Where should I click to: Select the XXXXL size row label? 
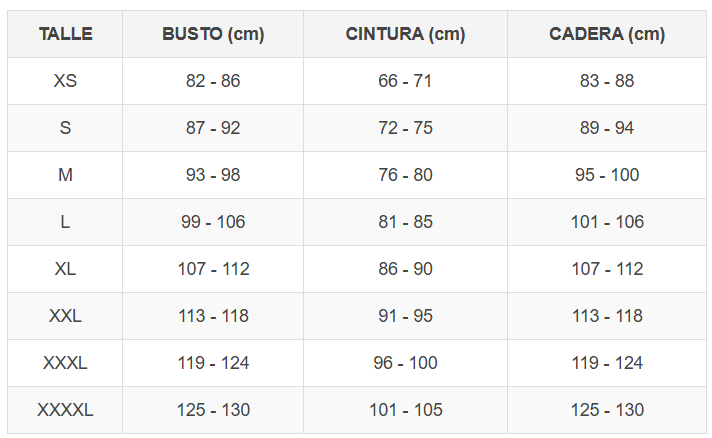(65, 410)
